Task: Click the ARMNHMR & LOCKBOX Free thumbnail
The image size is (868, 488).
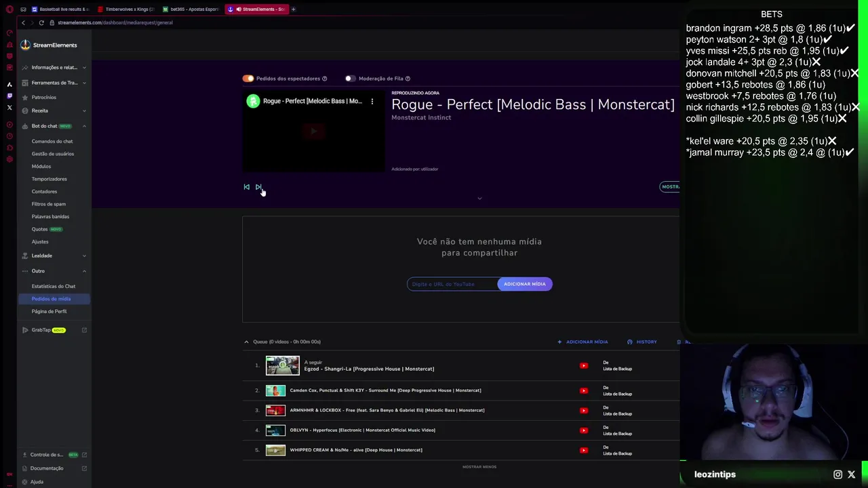Action: point(275,410)
